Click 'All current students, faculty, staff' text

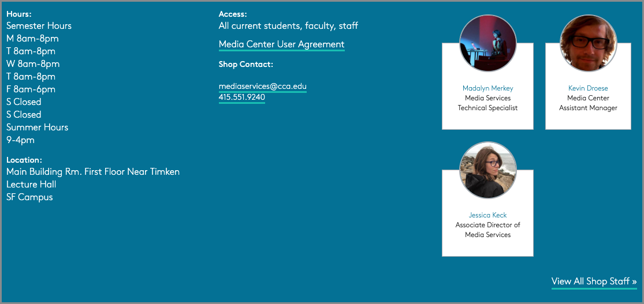point(288,26)
